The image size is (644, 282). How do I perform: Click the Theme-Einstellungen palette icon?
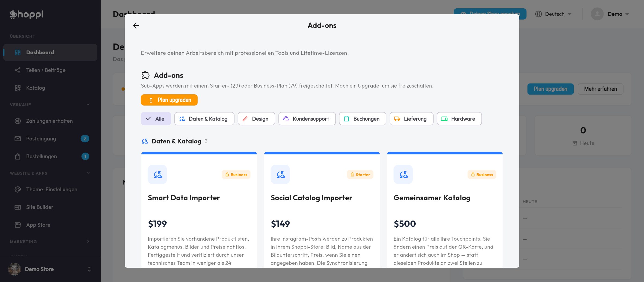click(18, 189)
